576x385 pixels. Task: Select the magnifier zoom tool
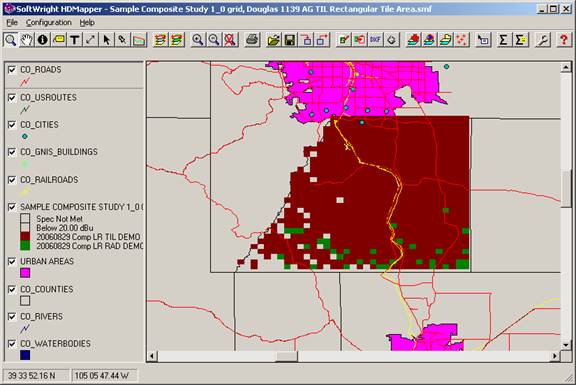pyautogui.click(x=10, y=40)
